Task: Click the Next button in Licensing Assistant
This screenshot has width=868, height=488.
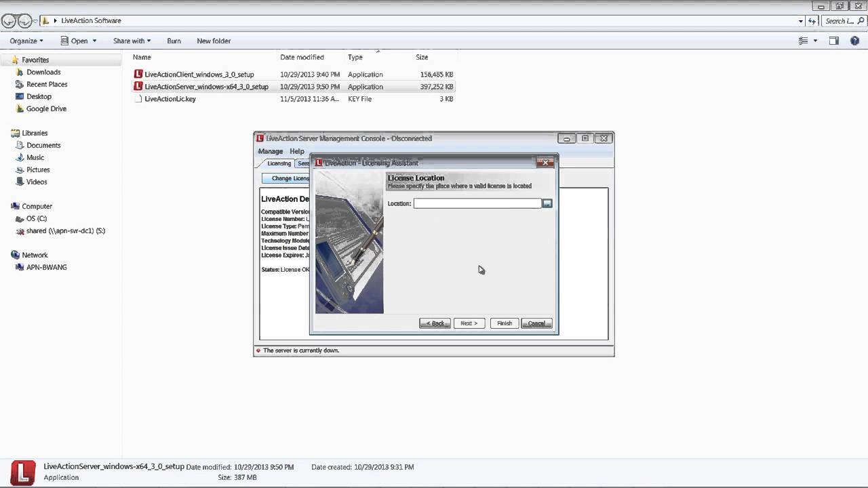Action: click(x=469, y=323)
